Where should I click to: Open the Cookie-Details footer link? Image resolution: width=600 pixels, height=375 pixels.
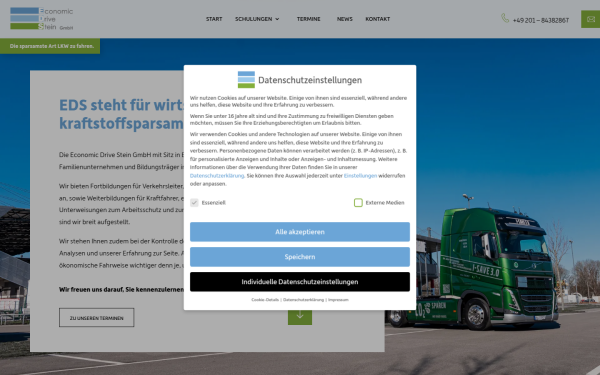click(265, 300)
